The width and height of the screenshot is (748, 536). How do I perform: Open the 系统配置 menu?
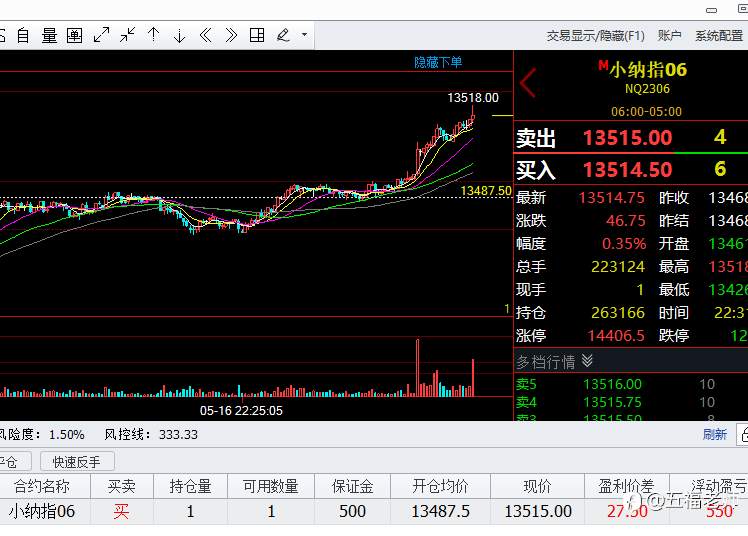tap(719, 36)
